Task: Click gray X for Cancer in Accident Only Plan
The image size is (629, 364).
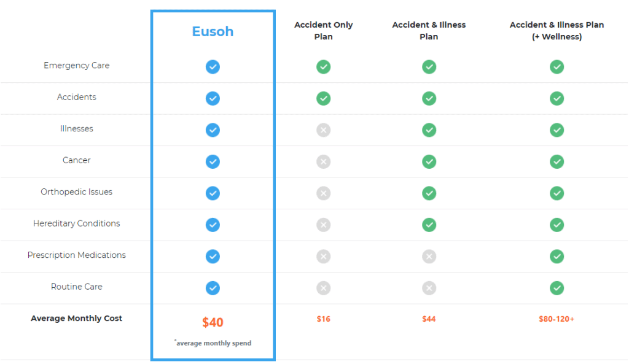Action: point(323,161)
